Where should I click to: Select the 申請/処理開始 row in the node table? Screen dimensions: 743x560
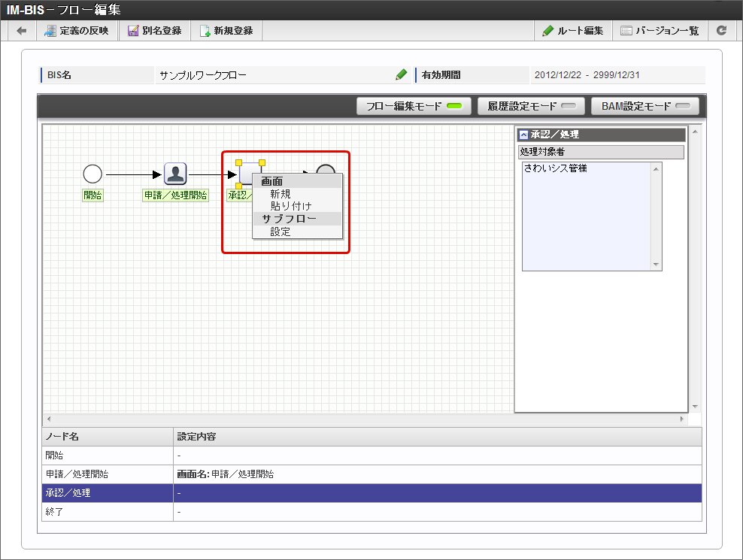click(x=372, y=474)
